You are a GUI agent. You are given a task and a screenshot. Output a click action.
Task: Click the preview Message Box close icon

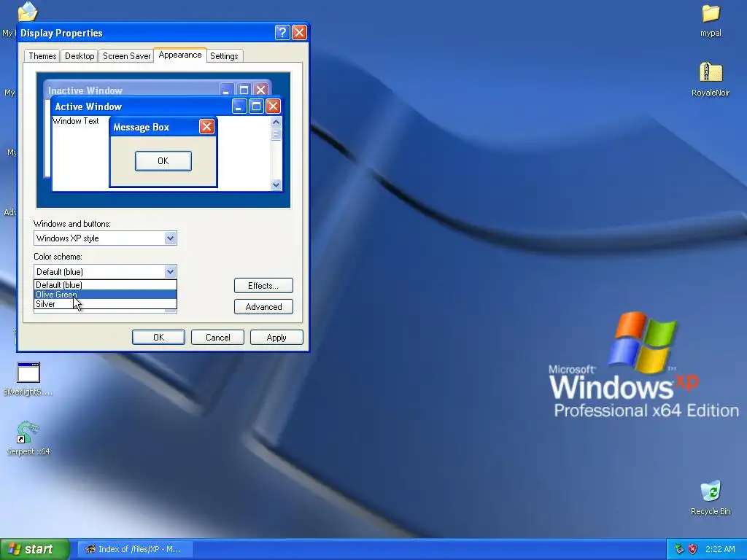[x=206, y=127]
